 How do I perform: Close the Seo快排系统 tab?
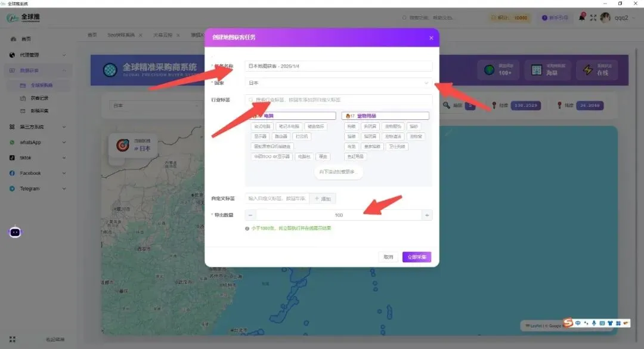tap(141, 35)
